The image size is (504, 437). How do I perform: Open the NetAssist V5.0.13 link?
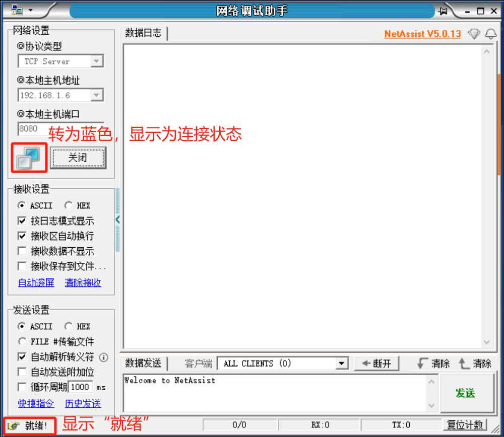click(422, 34)
